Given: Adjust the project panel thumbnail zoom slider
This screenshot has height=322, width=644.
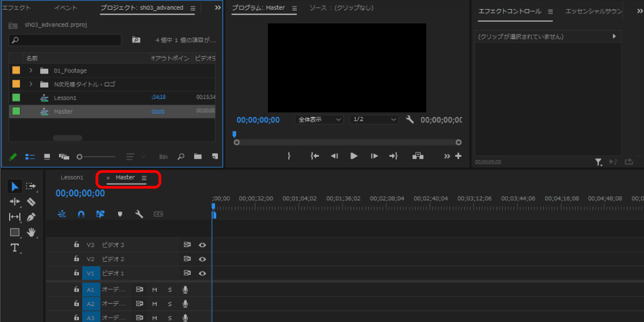Looking at the screenshot, I should pos(80,157).
